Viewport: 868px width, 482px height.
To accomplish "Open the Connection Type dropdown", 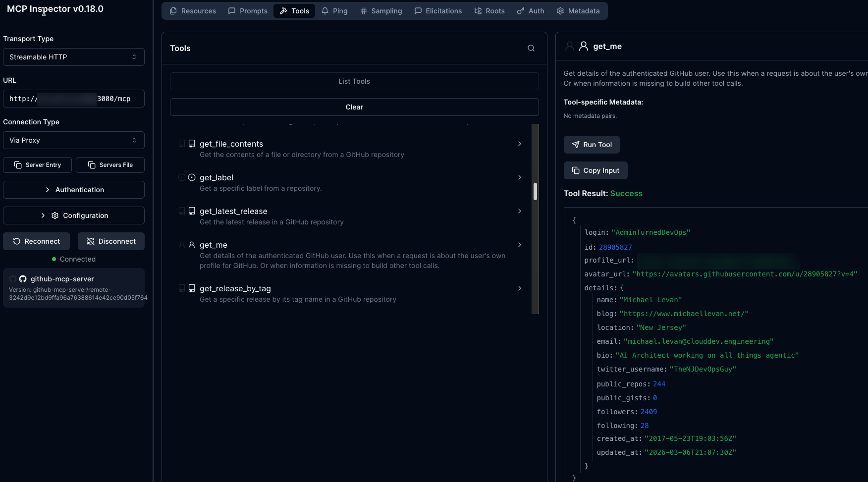I will coord(73,140).
